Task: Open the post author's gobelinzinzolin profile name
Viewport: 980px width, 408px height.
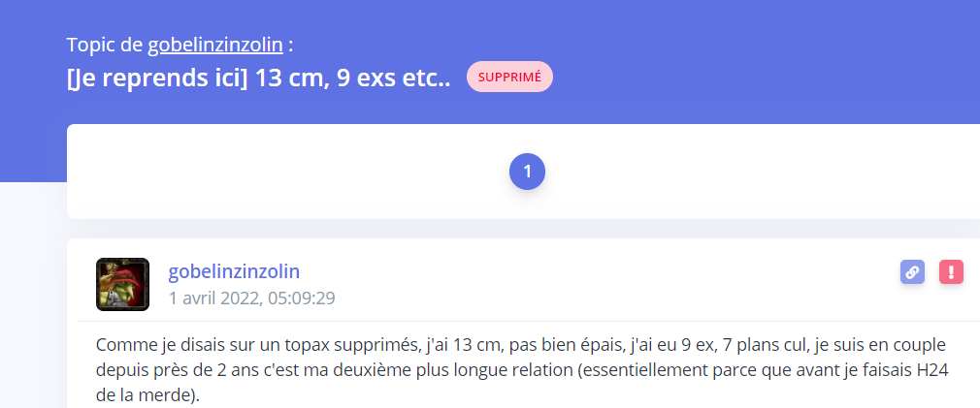Action: coord(234,270)
